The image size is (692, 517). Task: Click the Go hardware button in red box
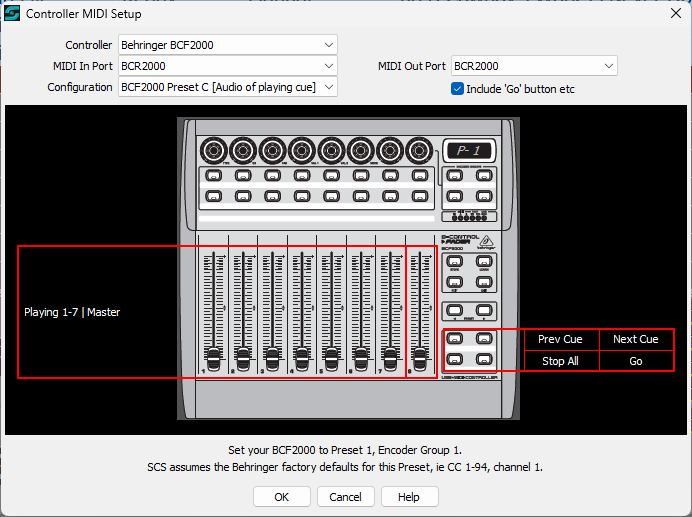[484, 359]
